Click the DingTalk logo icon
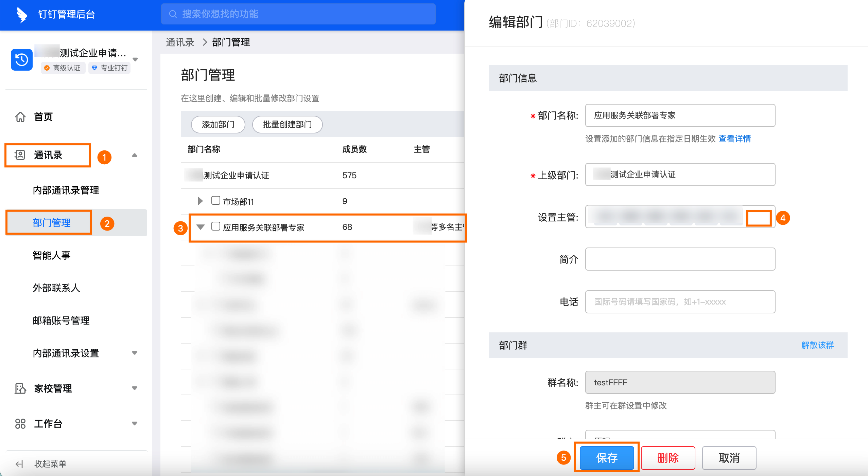 coord(22,15)
